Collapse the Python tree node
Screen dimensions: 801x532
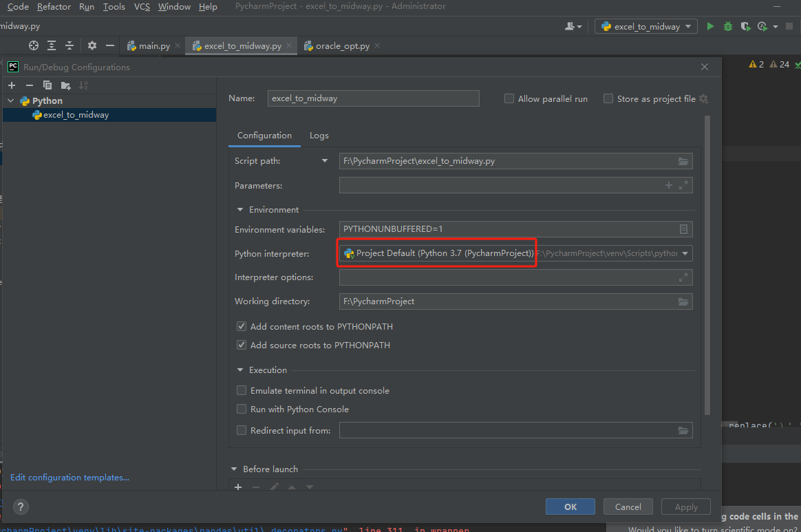(10, 100)
